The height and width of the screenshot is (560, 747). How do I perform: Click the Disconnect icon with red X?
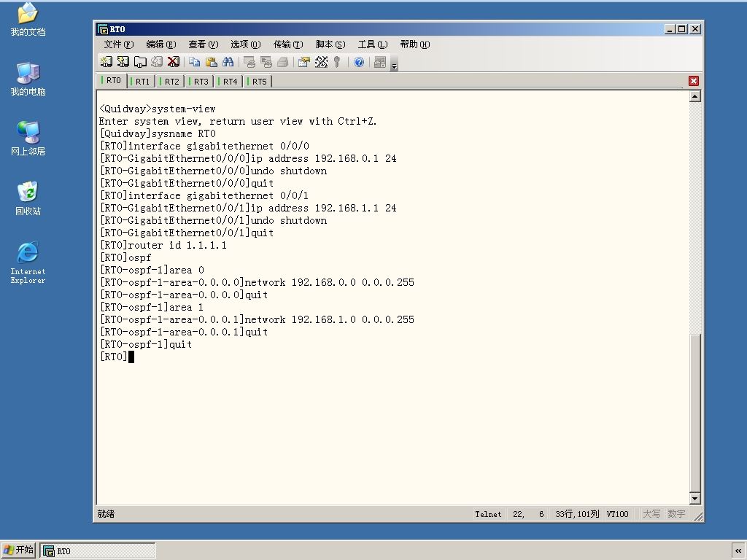[x=174, y=62]
